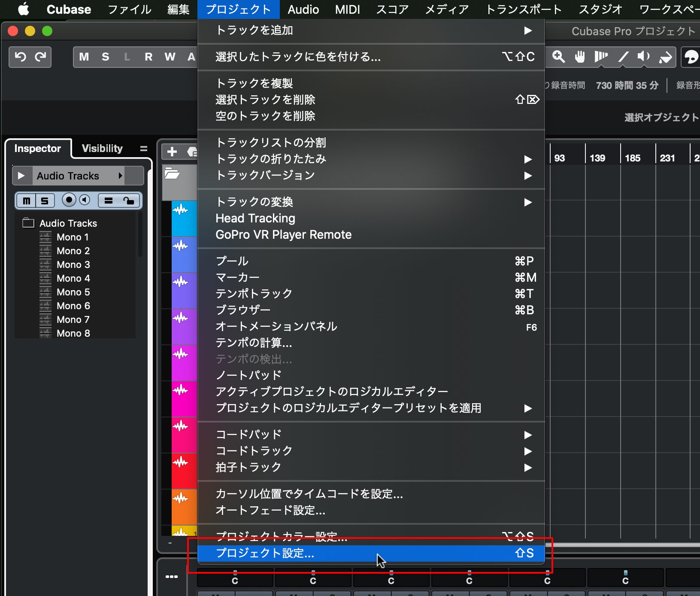Click the Redo arrow icon
Screen dimensions: 700x596
pyautogui.click(x=40, y=57)
